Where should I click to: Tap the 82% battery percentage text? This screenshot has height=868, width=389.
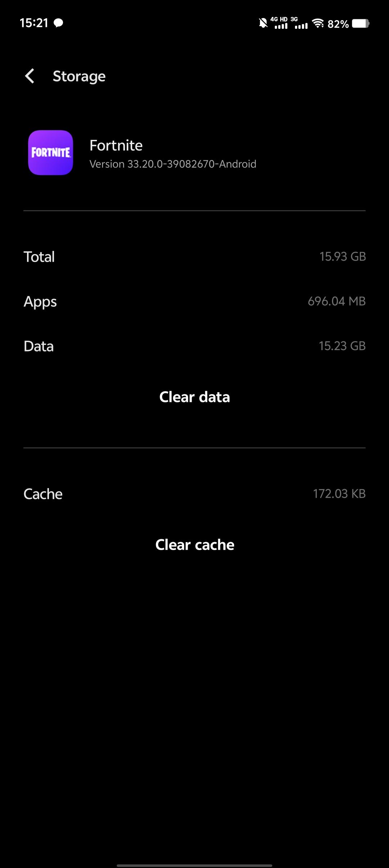[x=338, y=24]
